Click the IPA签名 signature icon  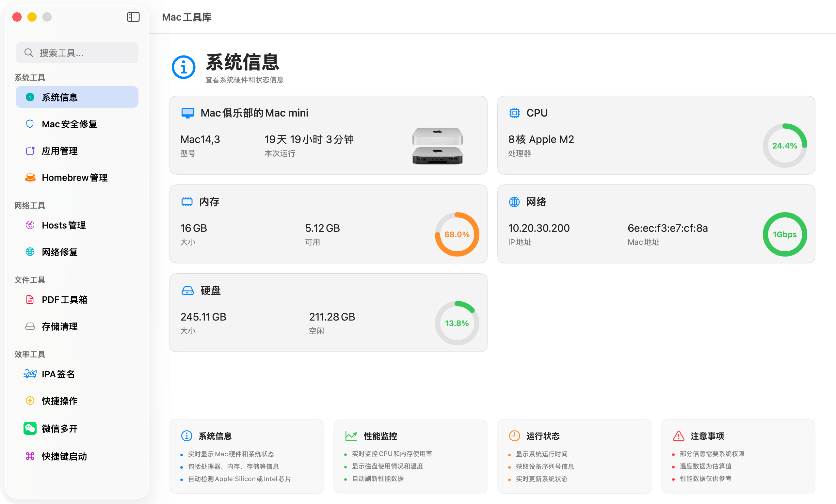point(30,374)
